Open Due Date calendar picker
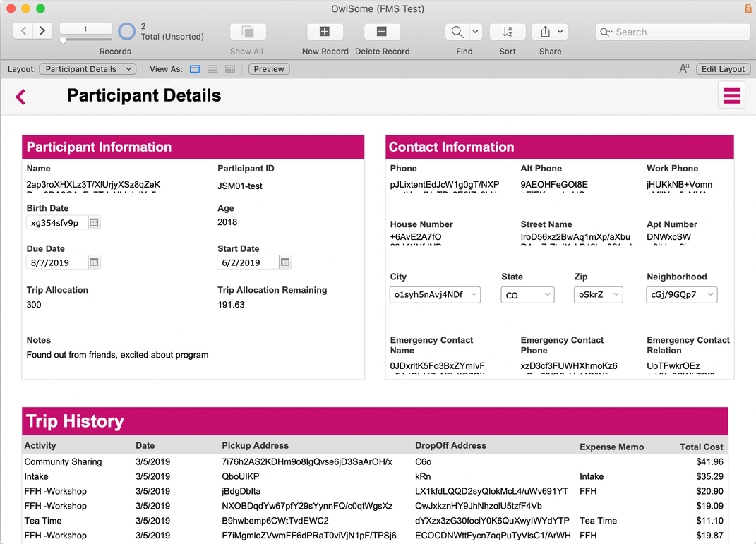This screenshot has width=756, height=544. click(x=94, y=262)
